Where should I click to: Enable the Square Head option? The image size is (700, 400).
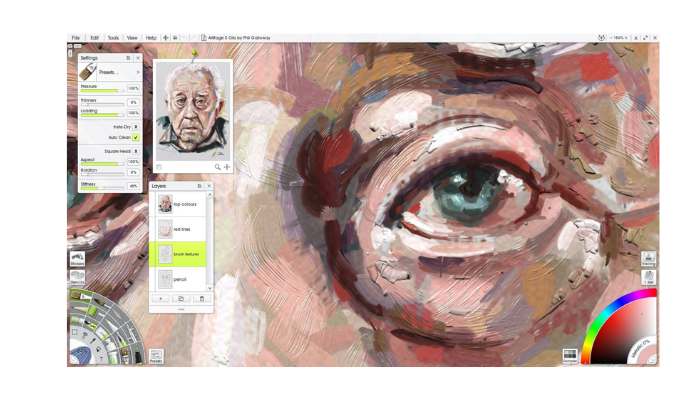click(x=136, y=151)
